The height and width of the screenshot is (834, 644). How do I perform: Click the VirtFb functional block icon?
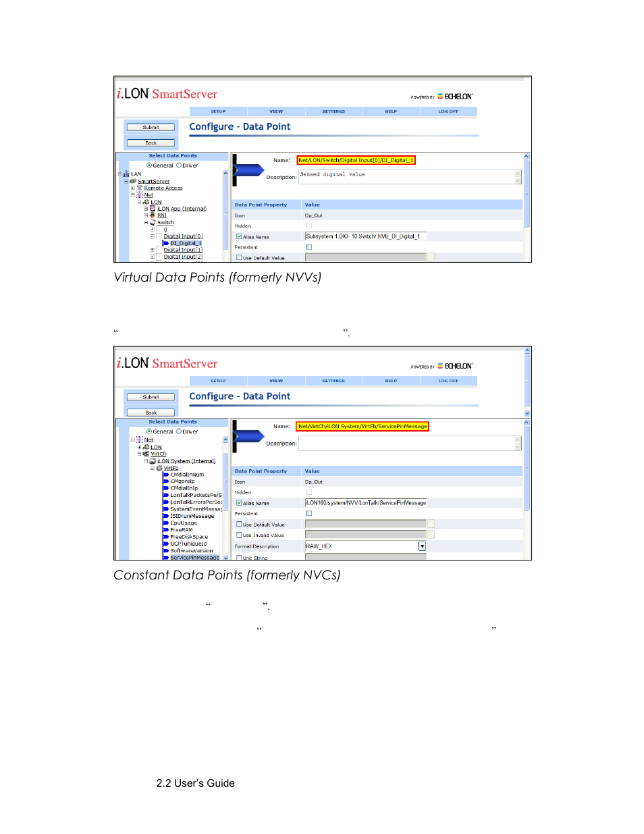159,468
